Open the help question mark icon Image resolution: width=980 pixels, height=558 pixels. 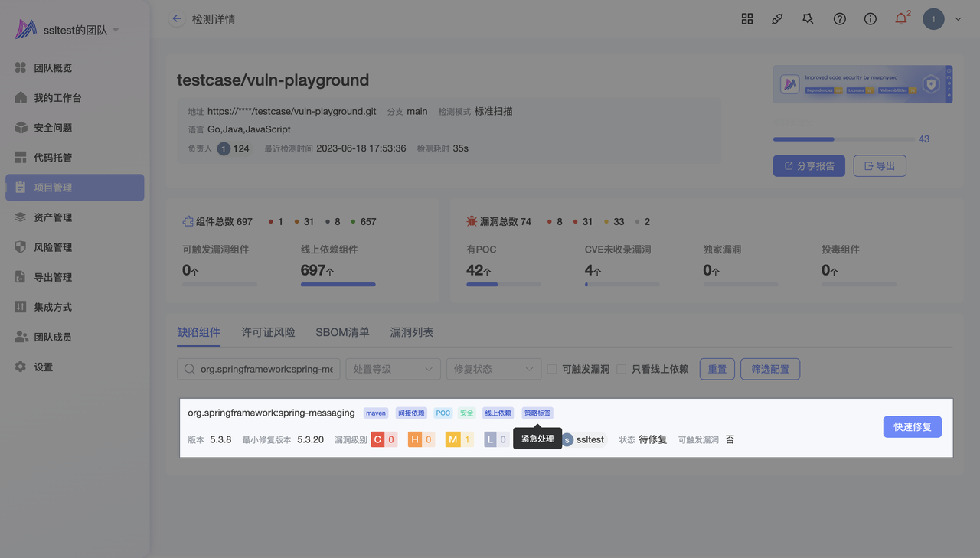(x=840, y=19)
